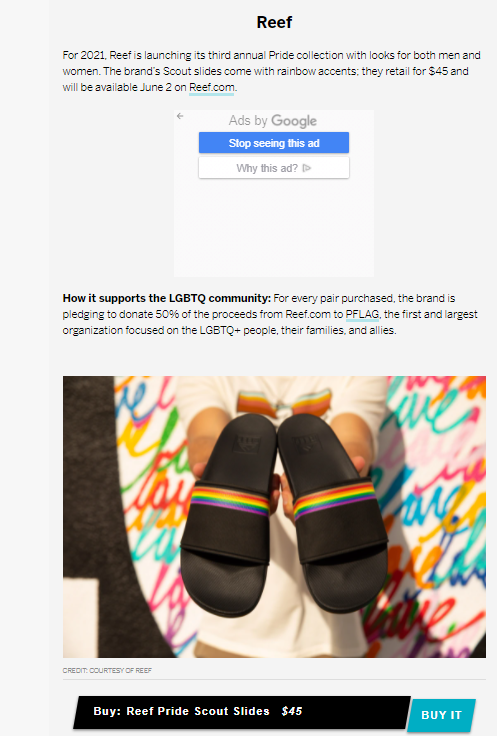Viewport: 497px width, 736px height.
Task: Click the Reef section heading
Action: pyautogui.click(x=274, y=22)
